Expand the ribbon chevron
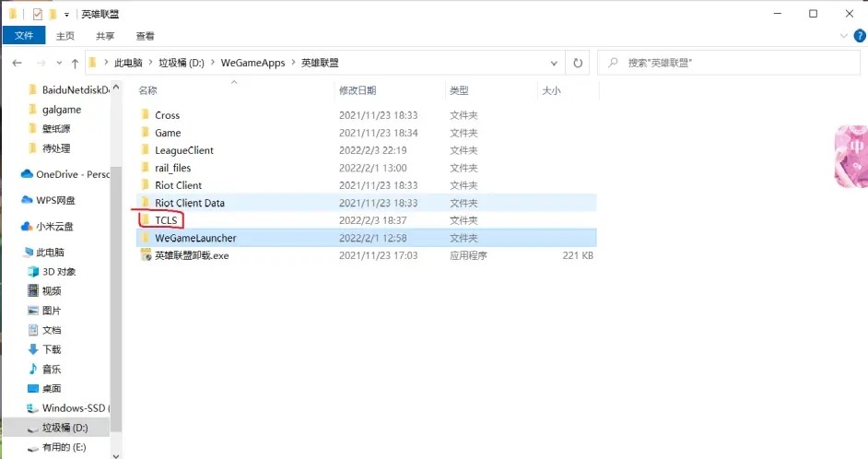The image size is (868, 459). tap(844, 36)
